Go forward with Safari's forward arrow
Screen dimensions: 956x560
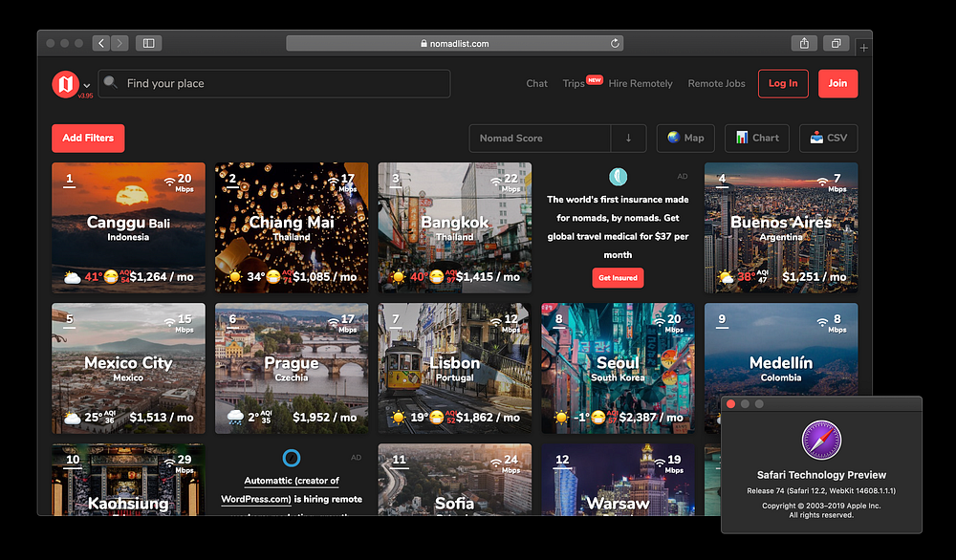119,43
